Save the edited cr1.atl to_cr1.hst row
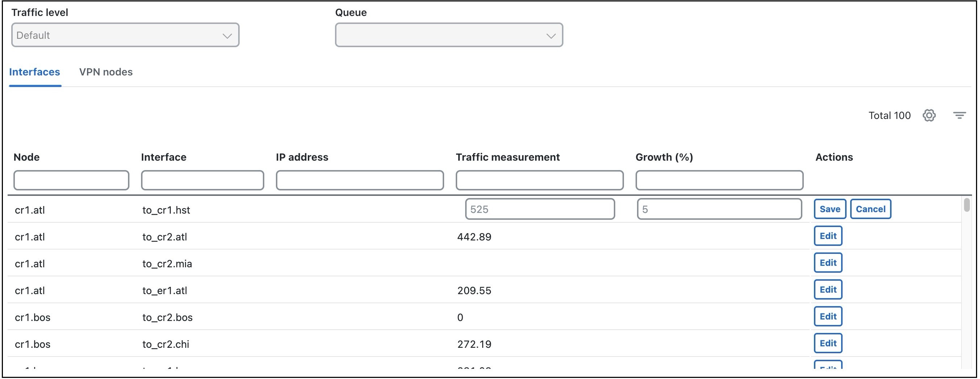Image resolution: width=980 pixels, height=379 pixels. click(x=829, y=209)
